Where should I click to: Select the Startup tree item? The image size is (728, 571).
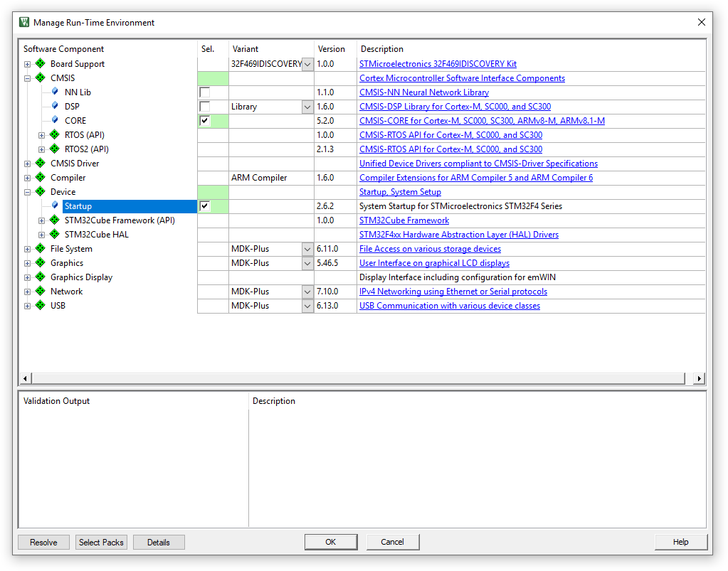tap(130, 206)
